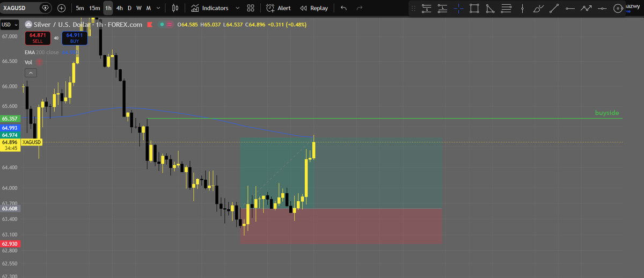
Task: Expand the indicators favorites dropdown arrow
Action: pos(238,8)
